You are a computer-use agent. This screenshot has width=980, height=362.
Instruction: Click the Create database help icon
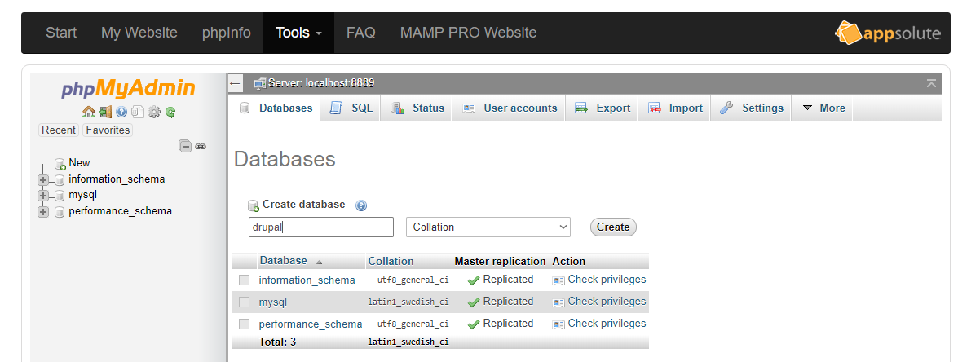[x=361, y=205]
